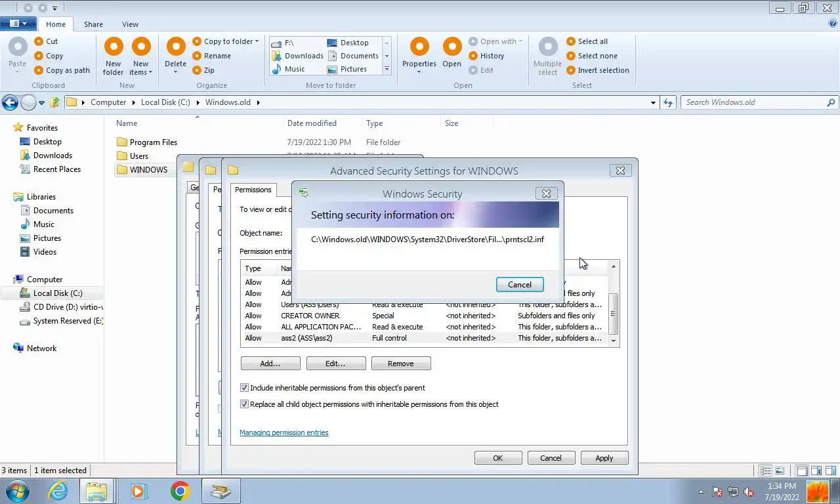Open Internet Explorer from the taskbar
Viewport: 840px width, 504px height.
(x=58, y=491)
